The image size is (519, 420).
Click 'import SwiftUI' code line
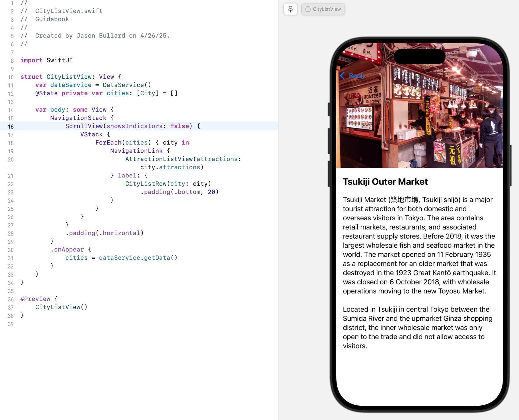[46, 60]
